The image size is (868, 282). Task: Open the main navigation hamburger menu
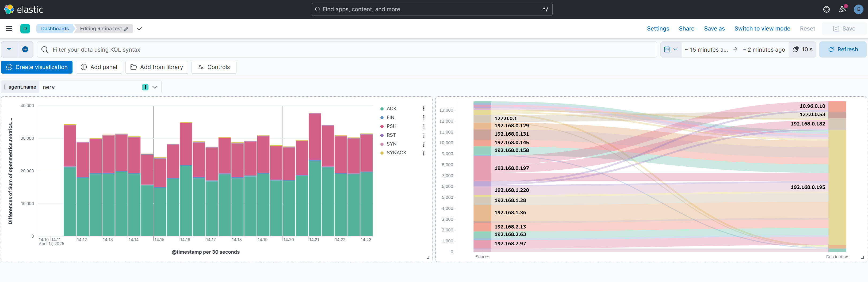(9, 29)
